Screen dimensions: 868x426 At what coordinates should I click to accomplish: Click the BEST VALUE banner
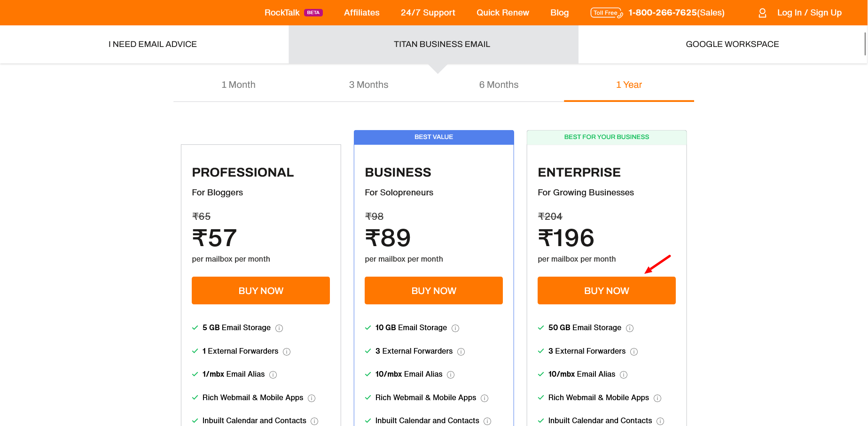[434, 137]
